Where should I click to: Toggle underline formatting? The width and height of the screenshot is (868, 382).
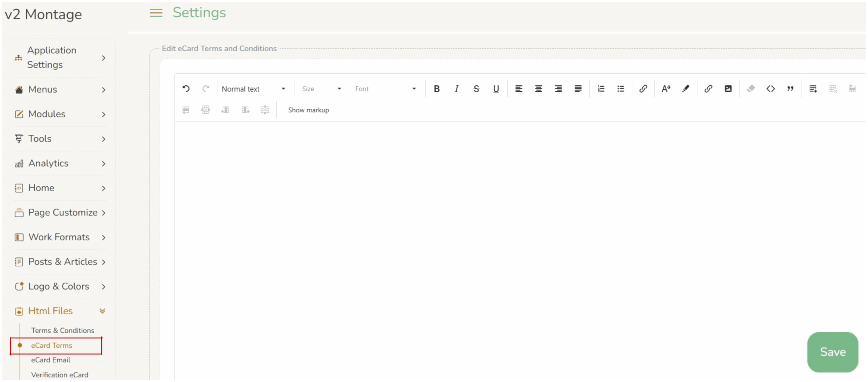(x=496, y=89)
